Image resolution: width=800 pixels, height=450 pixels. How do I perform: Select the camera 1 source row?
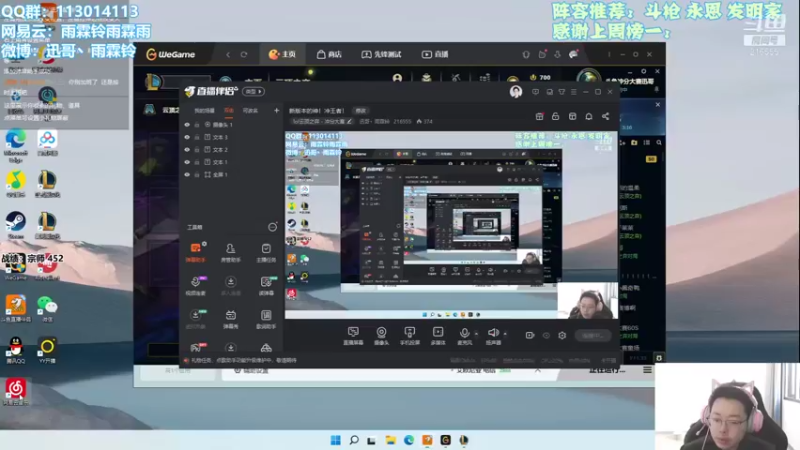point(232,124)
